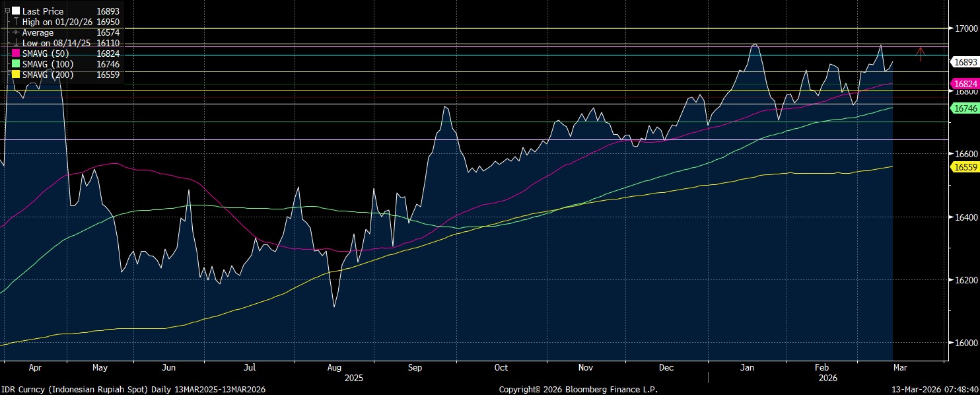Click the Sep label on date axis
This screenshot has width=980, height=395.
[x=415, y=367]
